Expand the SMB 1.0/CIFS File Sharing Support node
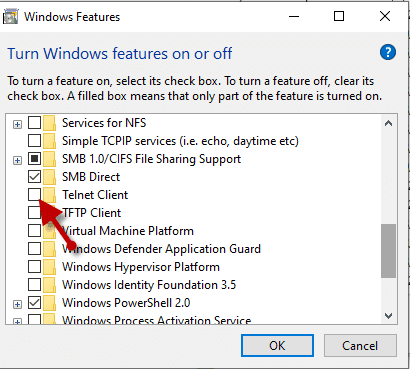The image size is (410, 369). coord(17,161)
